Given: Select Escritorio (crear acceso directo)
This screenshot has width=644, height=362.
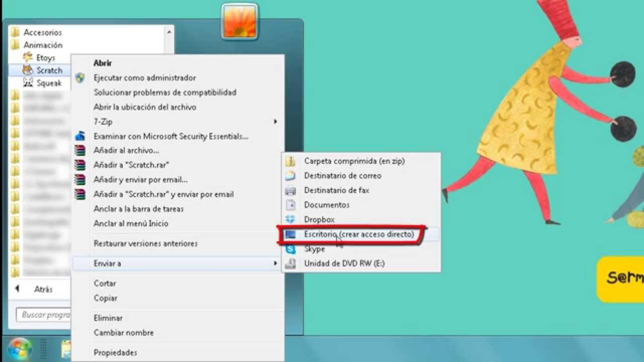Looking at the screenshot, I should click(x=358, y=234).
